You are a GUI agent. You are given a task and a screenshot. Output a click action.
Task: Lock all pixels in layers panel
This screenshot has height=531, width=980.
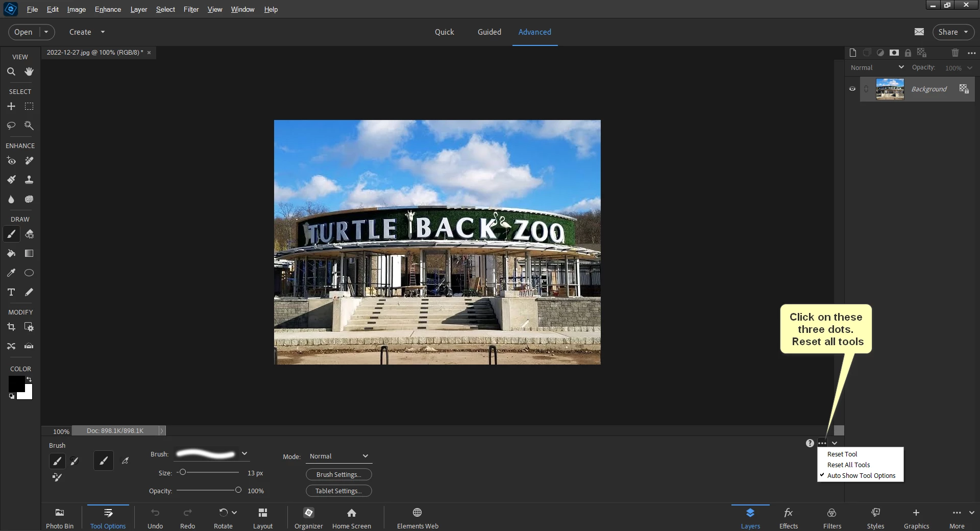[908, 53]
